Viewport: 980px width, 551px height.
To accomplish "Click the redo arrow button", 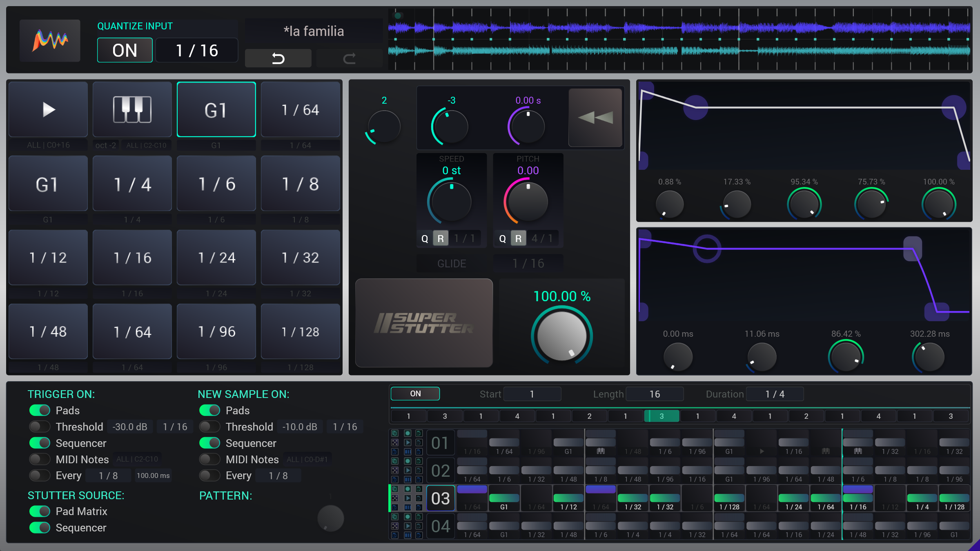I will pos(349,58).
